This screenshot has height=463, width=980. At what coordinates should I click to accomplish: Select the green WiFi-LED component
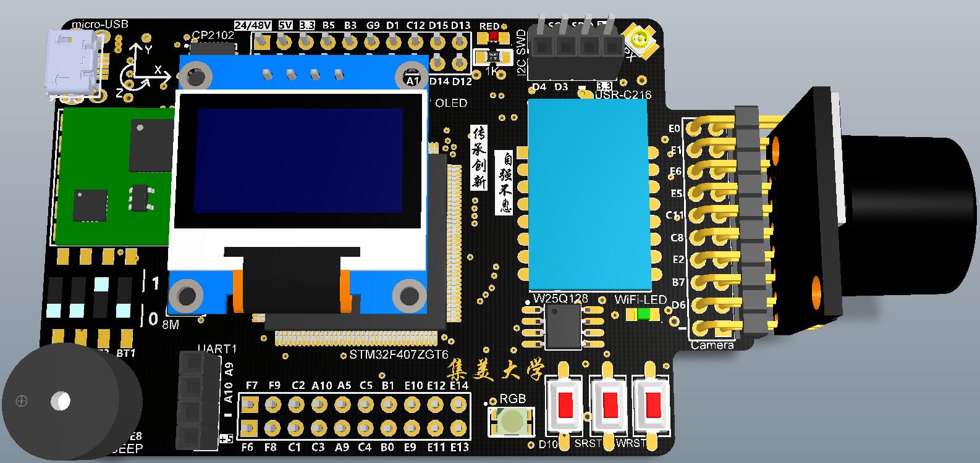point(643,314)
